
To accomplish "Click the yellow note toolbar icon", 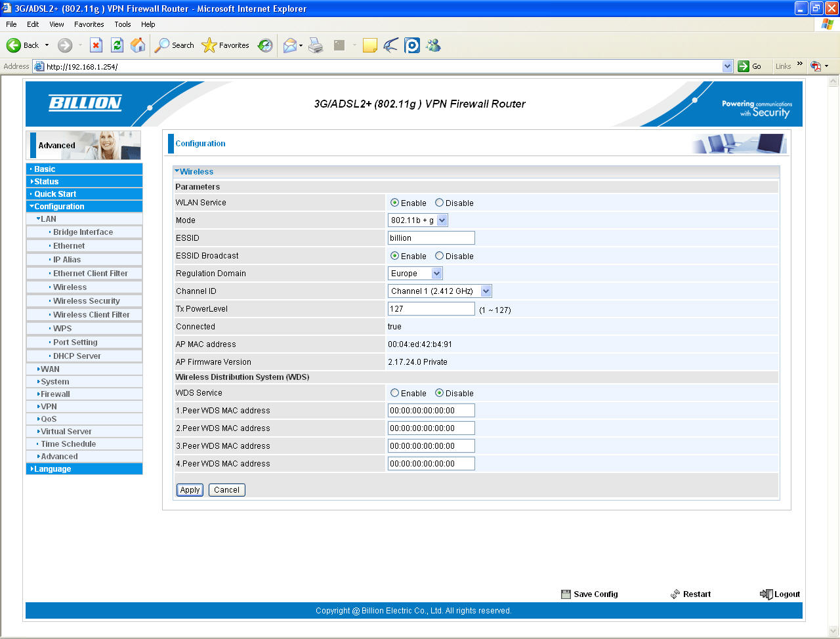I will click(370, 45).
